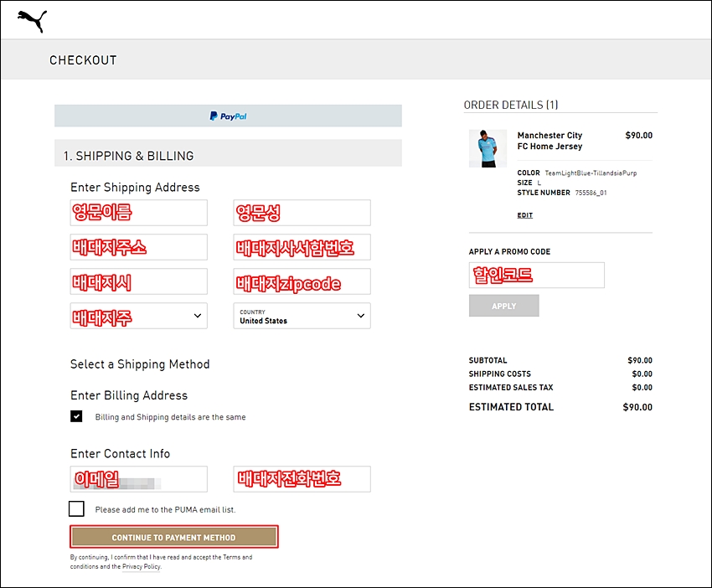Viewport: 712px width, 588px height.
Task: Click Continue to Payment Method button
Action: (174, 537)
